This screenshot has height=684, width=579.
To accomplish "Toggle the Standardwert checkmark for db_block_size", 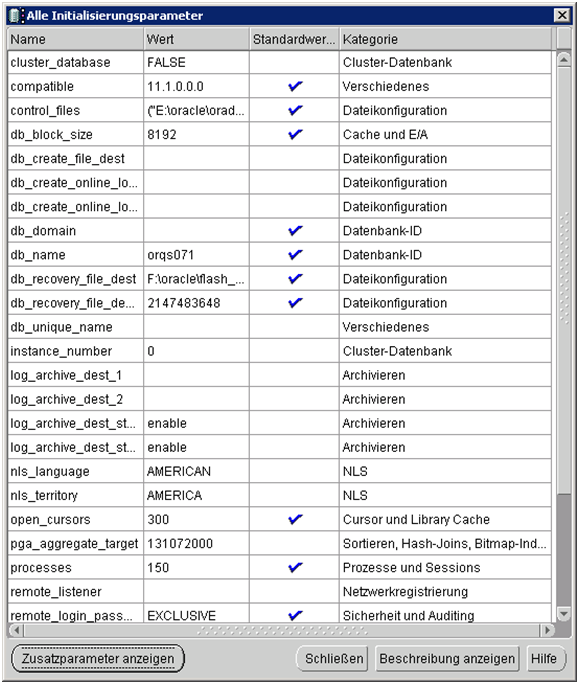I will coord(295,134).
